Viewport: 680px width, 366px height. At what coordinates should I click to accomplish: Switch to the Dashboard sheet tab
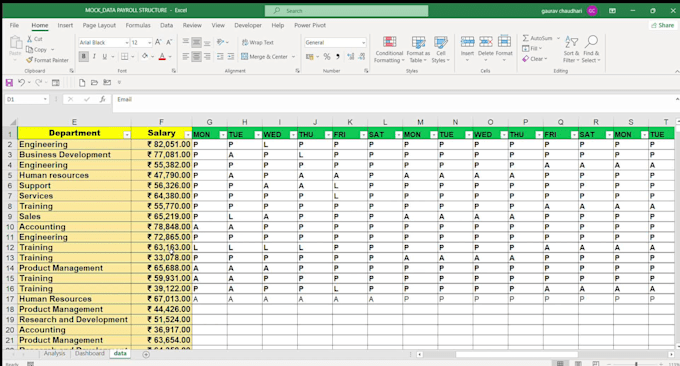[x=89, y=353]
